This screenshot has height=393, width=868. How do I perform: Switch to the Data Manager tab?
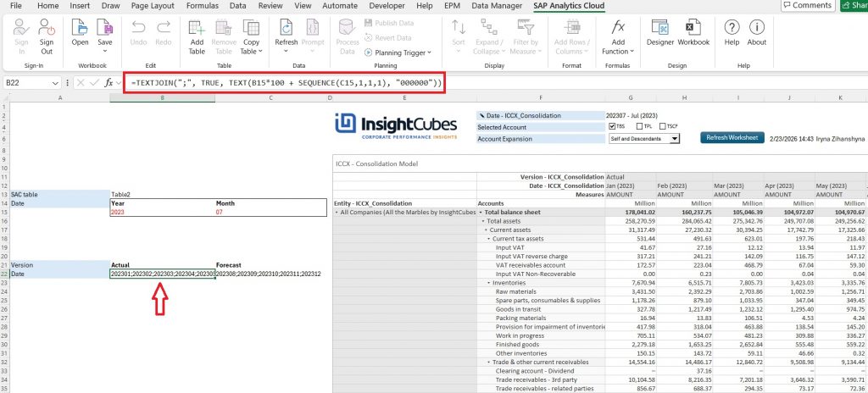tap(497, 6)
